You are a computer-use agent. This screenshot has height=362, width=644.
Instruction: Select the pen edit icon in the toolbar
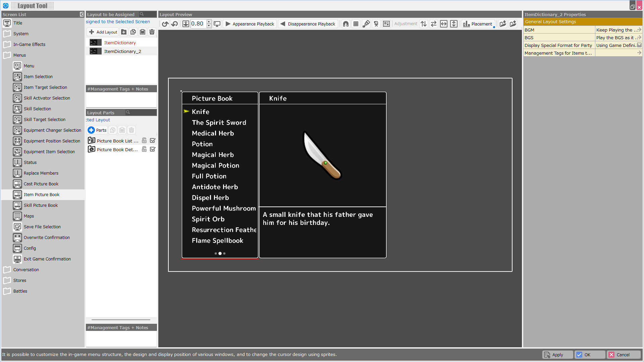tap(366, 23)
